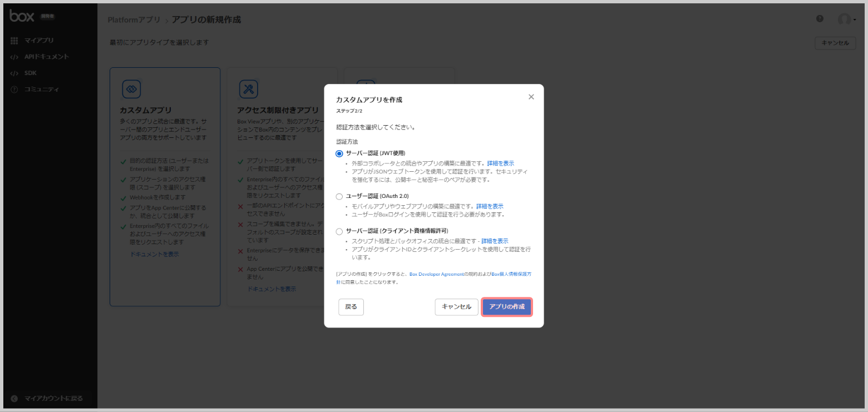This screenshot has width=868, height=412.
Task: Click the back arrow icon beside マイアカウントに戻る
Action: coord(14,398)
